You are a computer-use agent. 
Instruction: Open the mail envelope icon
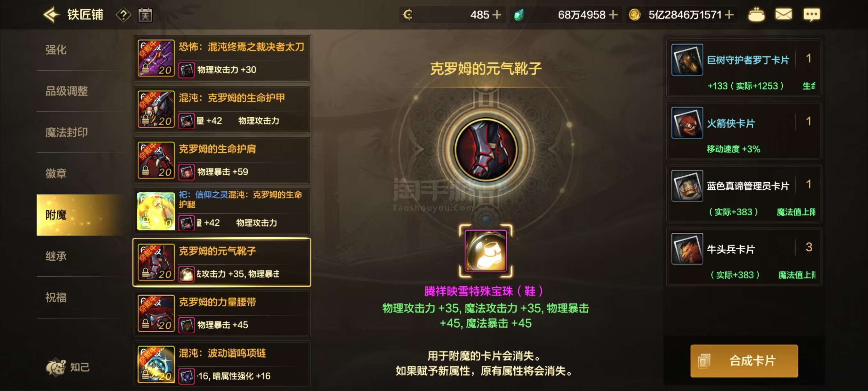(x=784, y=14)
